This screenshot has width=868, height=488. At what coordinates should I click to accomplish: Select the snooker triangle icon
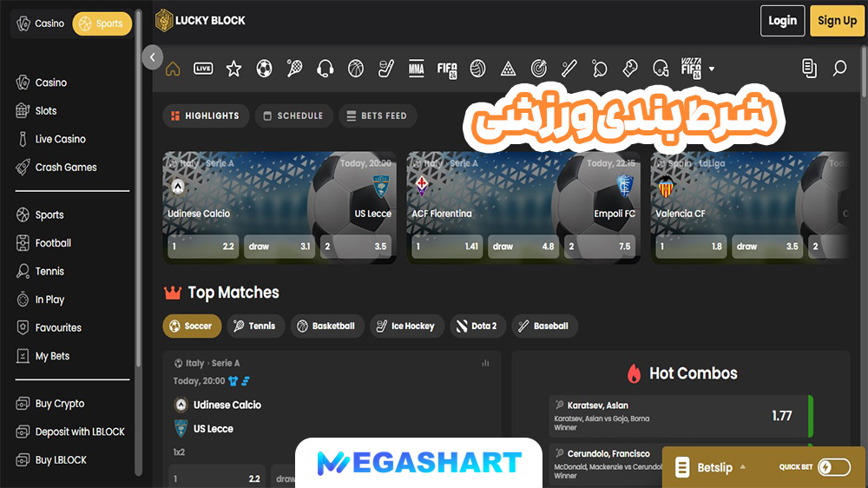508,69
